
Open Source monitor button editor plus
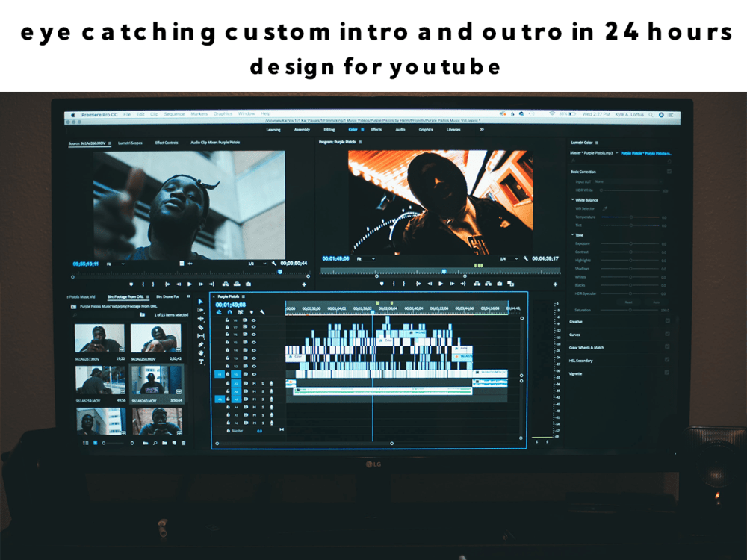(304, 284)
